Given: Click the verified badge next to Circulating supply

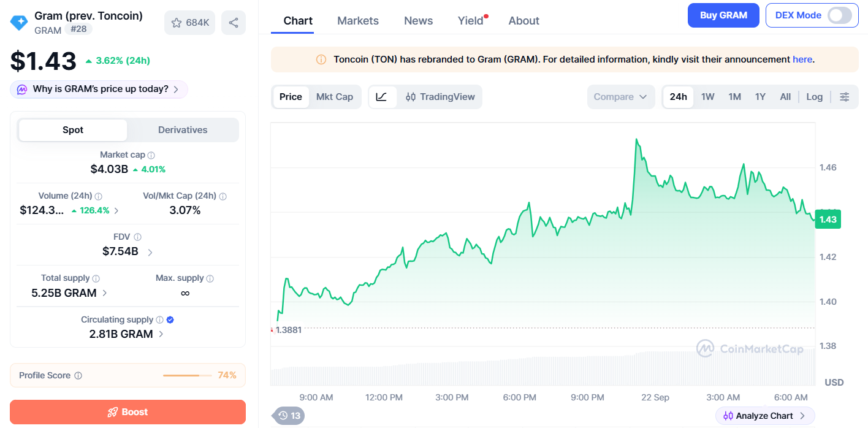Looking at the screenshot, I should (x=170, y=320).
